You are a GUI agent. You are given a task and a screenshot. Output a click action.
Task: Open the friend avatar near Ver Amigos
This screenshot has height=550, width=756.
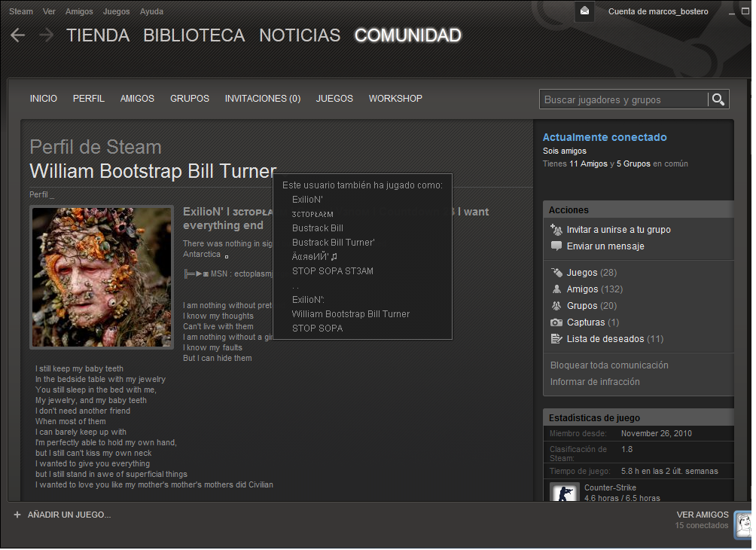[743, 525]
